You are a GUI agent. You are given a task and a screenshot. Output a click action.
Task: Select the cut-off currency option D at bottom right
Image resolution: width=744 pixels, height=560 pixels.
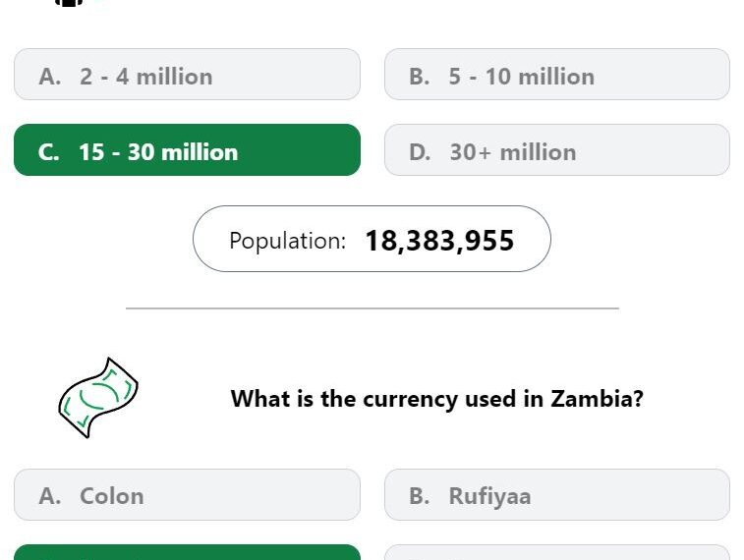(557, 552)
